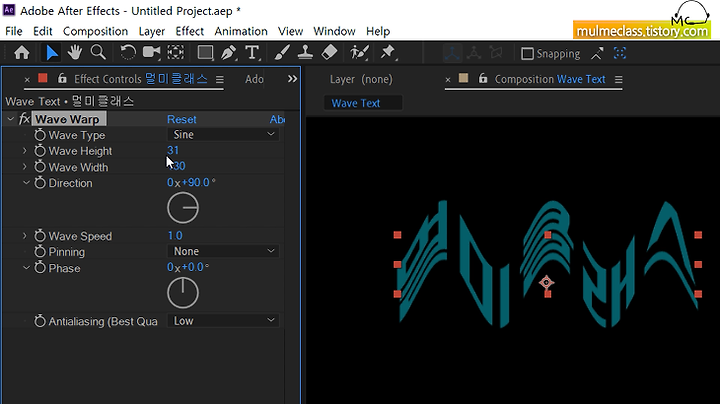Select the Hand tool
720x404 pixels.
click(74, 53)
